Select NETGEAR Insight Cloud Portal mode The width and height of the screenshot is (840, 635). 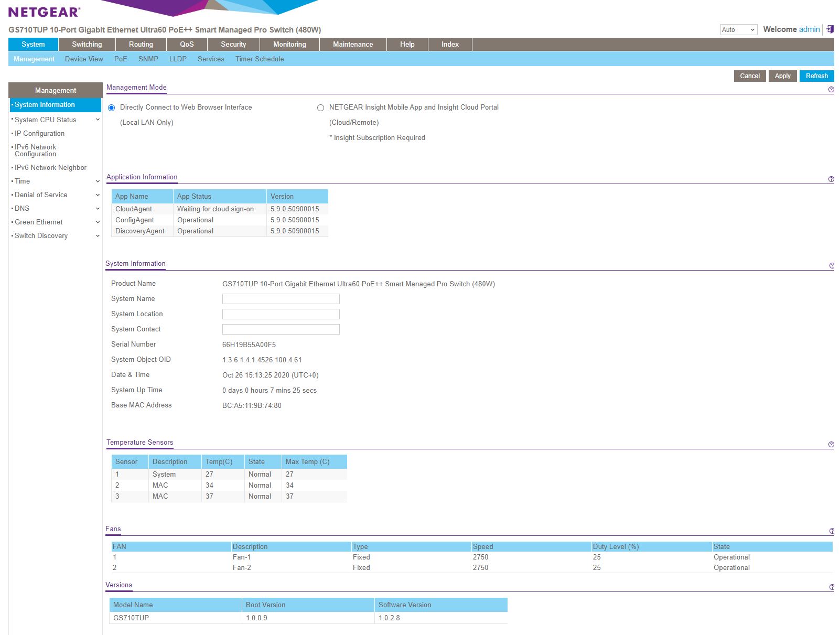pyautogui.click(x=320, y=107)
